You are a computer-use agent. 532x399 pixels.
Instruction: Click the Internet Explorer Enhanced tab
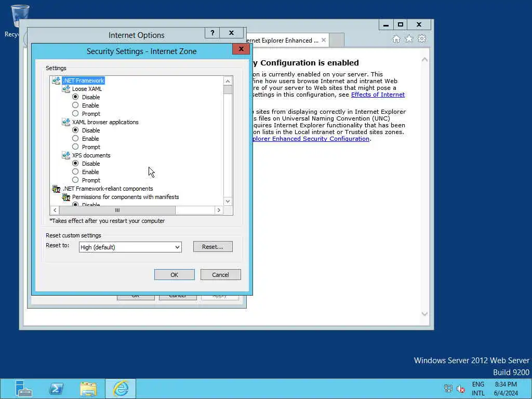285,41
